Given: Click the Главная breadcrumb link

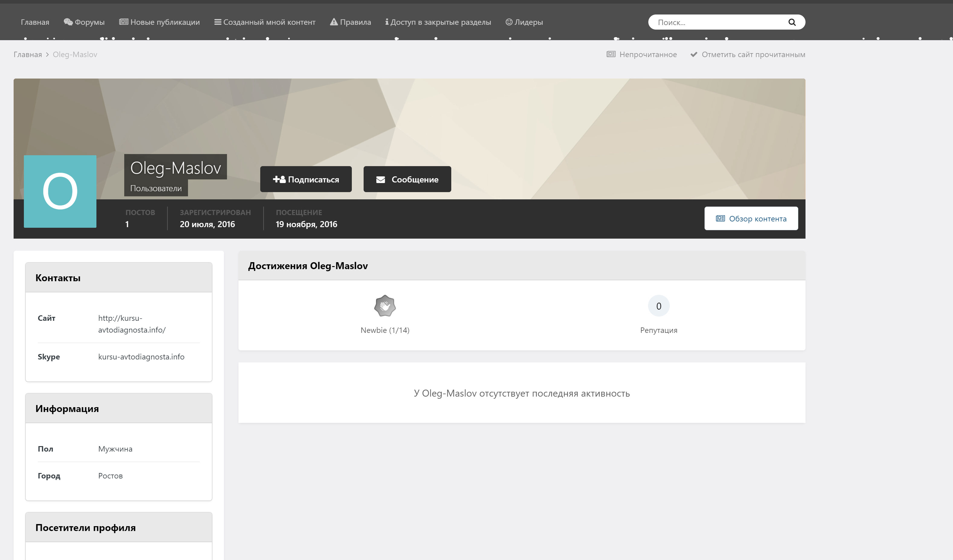Looking at the screenshot, I should click(28, 54).
